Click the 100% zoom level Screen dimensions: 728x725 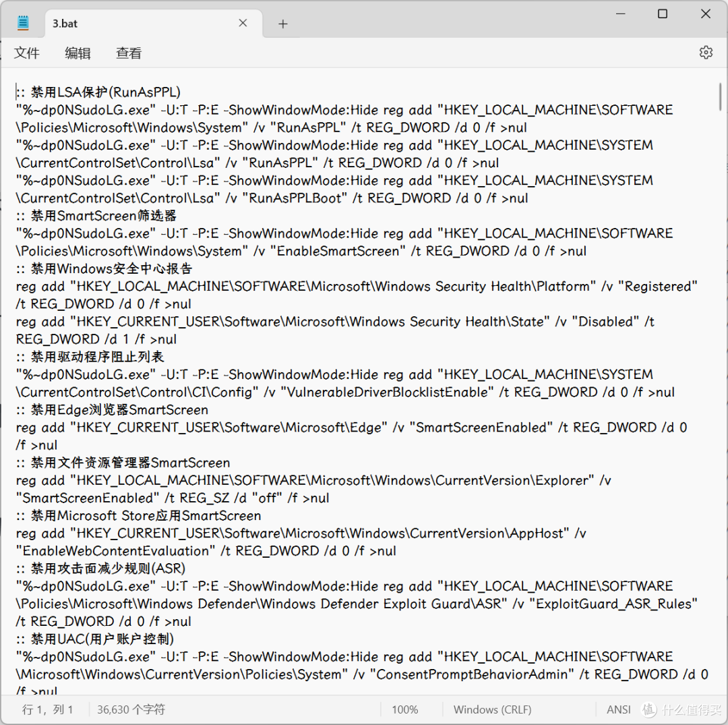405,709
